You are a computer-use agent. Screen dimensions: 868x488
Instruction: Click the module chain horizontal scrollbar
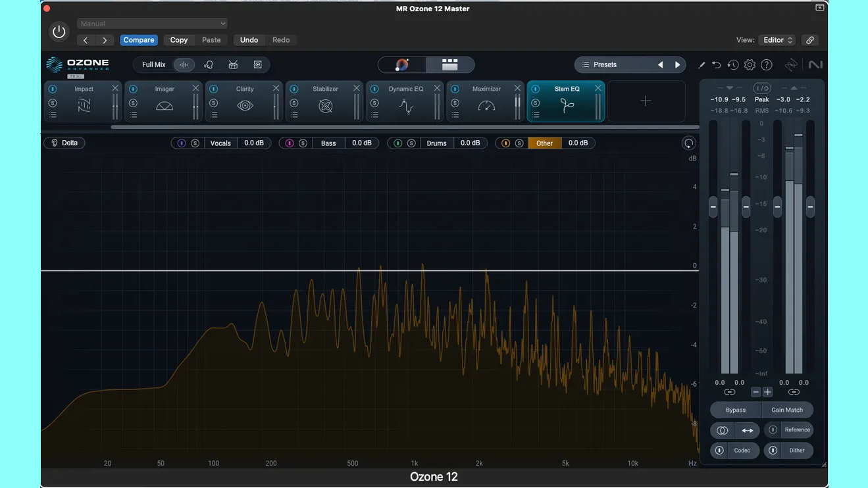pyautogui.click(x=405, y=127)
